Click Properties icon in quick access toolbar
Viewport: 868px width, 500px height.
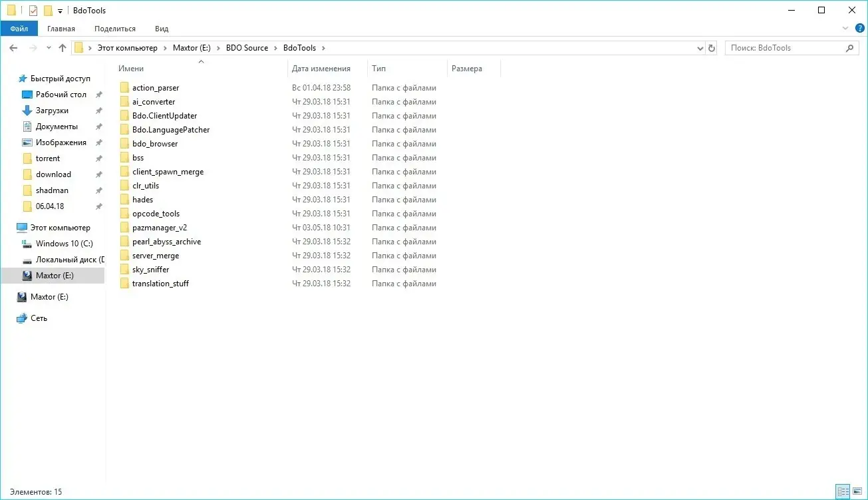33,11
